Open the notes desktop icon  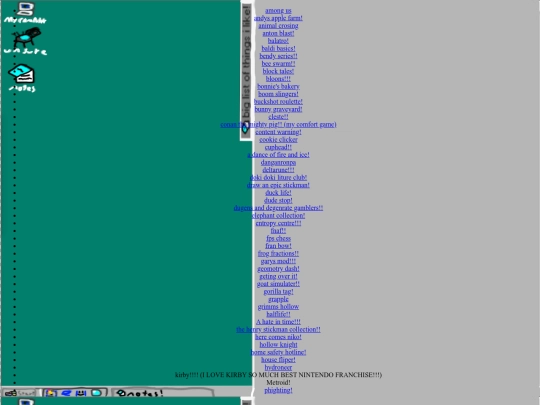[22, 78]
